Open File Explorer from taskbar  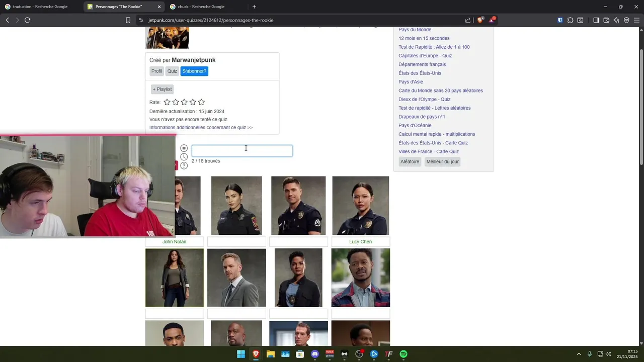tap(270, 354)
